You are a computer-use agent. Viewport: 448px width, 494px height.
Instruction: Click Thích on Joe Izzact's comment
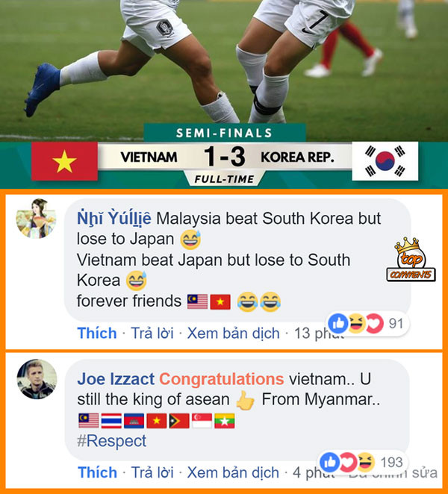coord(97,472)
